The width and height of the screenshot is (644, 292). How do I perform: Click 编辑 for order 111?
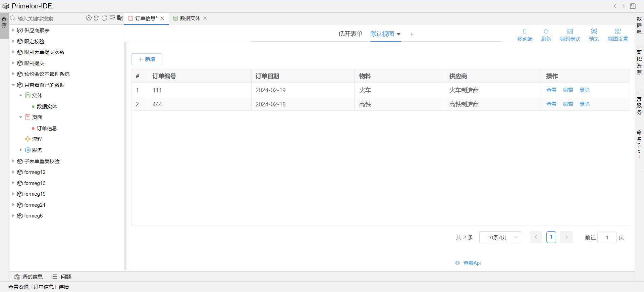[x=568, y=90]
